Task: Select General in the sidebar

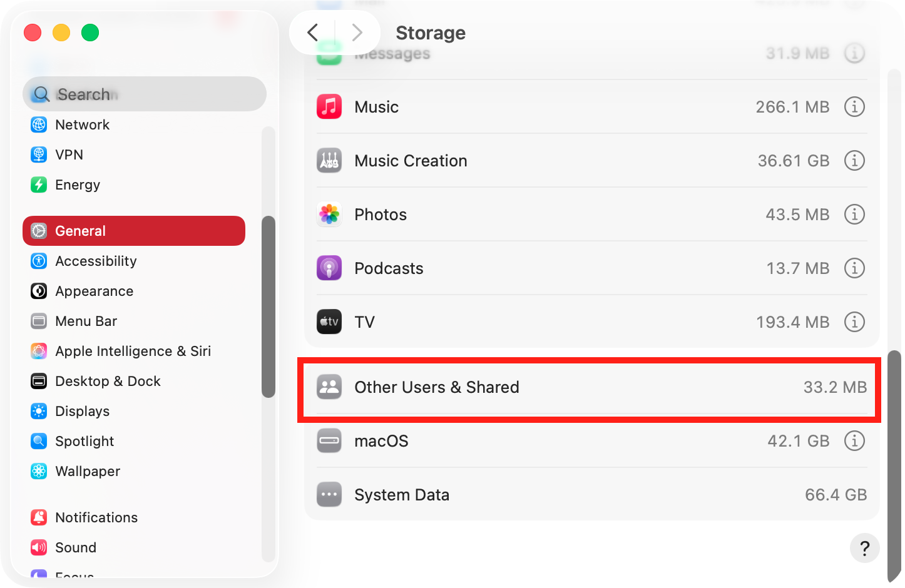Action: coord(80,231)
